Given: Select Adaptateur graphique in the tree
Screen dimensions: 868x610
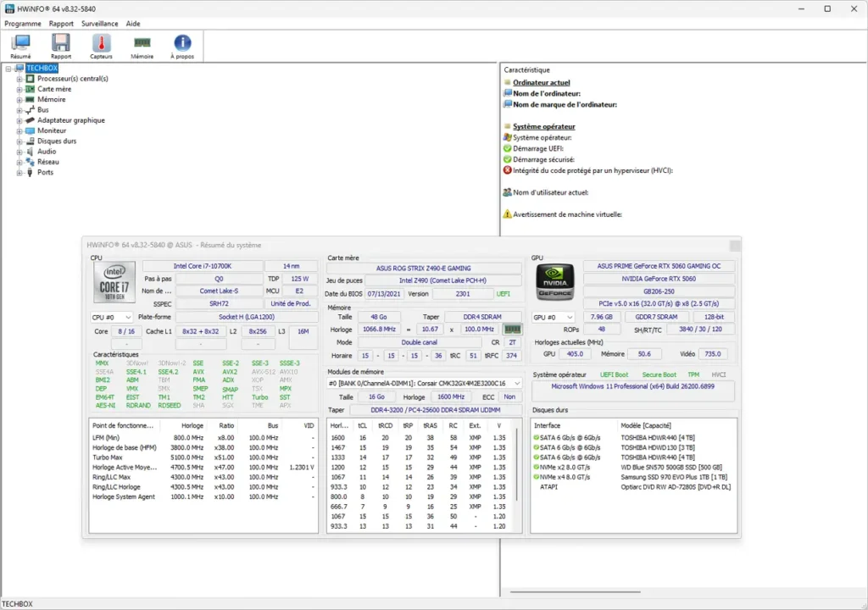Looking at the screenshot, I should (x=71, y=120).
